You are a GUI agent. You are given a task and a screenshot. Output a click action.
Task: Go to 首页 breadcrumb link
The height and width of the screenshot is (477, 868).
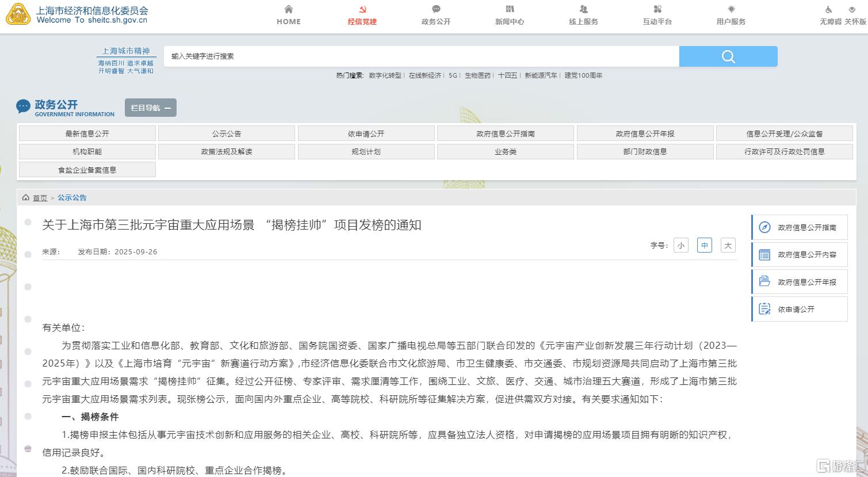coord(40,197)
